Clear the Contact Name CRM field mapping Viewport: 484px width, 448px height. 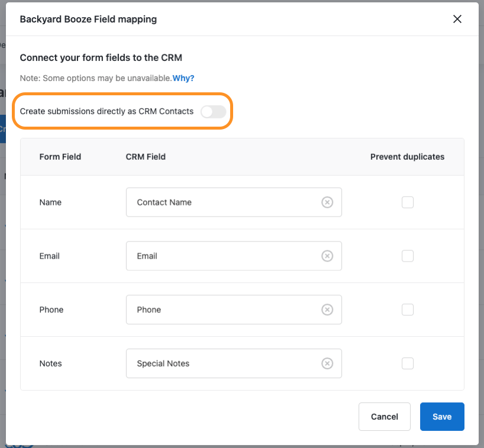pyautogui.click(x=327, y=202)
